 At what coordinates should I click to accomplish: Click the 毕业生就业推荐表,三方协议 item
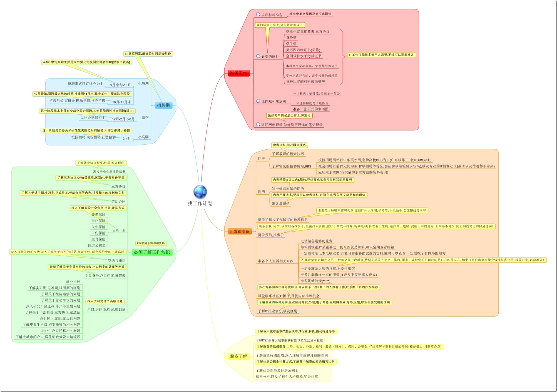(308, 32)
